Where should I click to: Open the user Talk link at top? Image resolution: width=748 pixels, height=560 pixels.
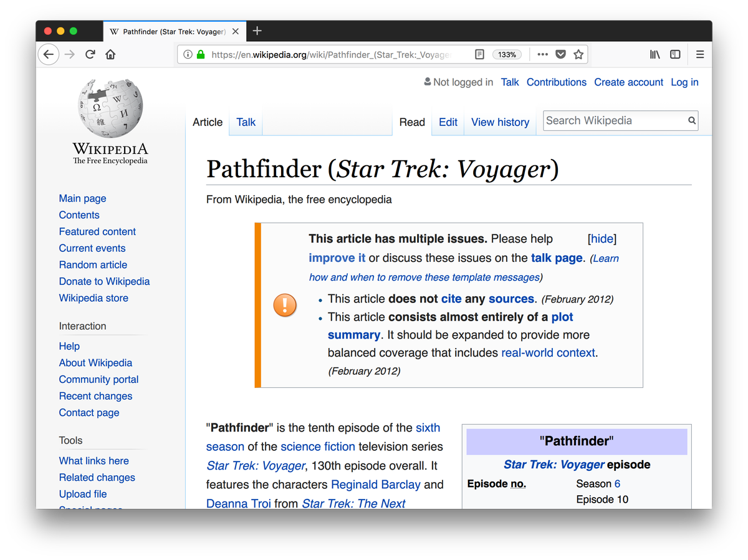(x=510, y=82)
